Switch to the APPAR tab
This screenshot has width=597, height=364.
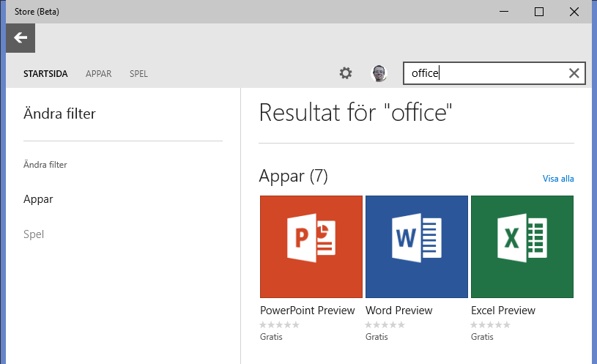click(x=99, y=74)
